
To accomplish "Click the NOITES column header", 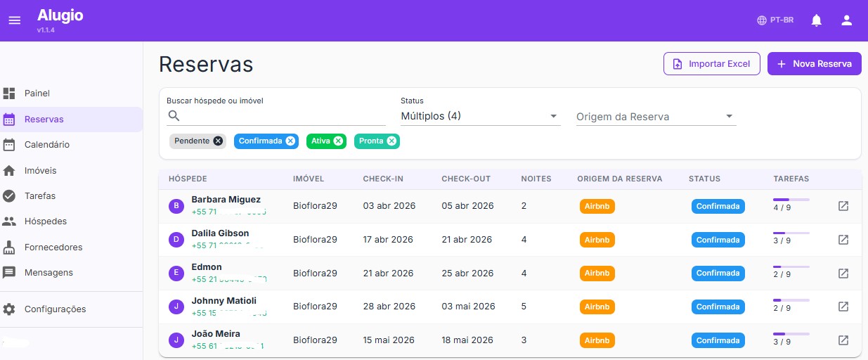I will (x=536, y=179).
